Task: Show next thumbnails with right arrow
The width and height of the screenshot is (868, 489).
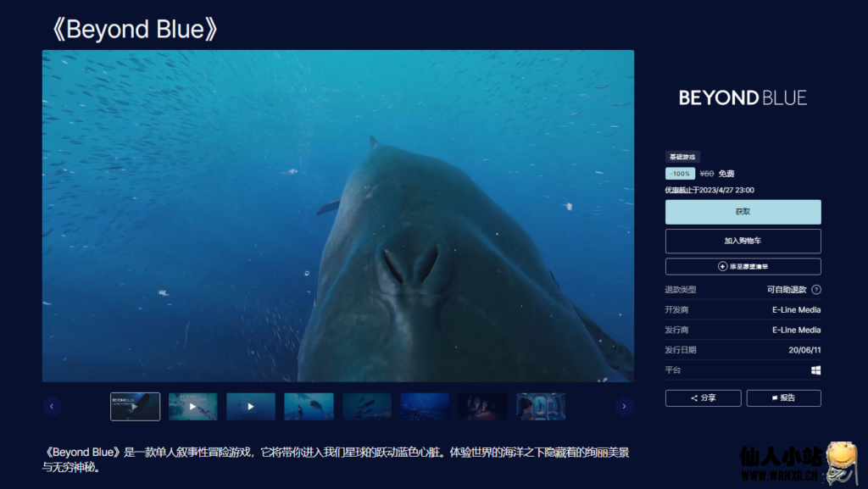Action: click(624, 407)
